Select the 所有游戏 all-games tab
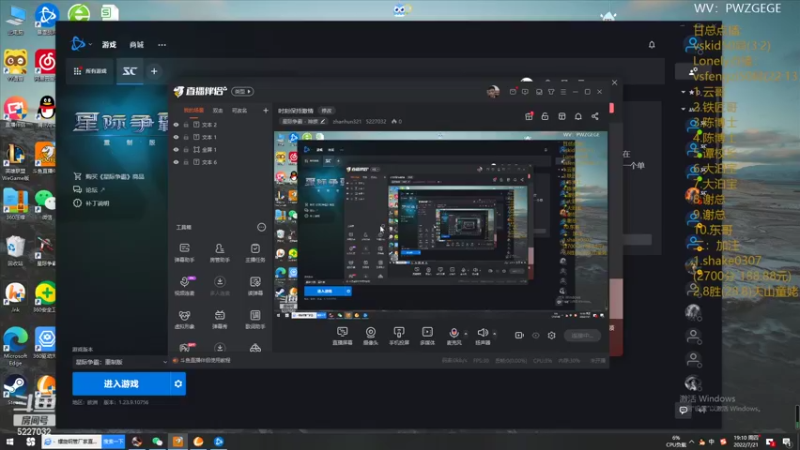 click(90, 71)
